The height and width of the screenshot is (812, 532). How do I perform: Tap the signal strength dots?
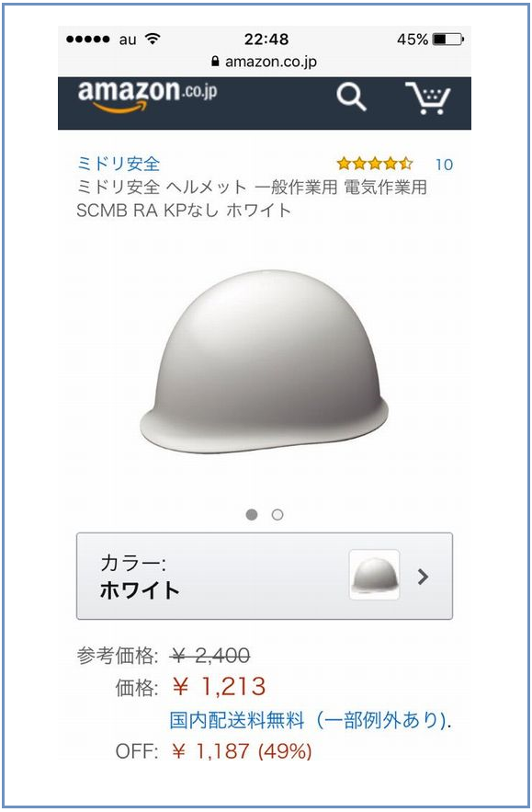[88, 40]
